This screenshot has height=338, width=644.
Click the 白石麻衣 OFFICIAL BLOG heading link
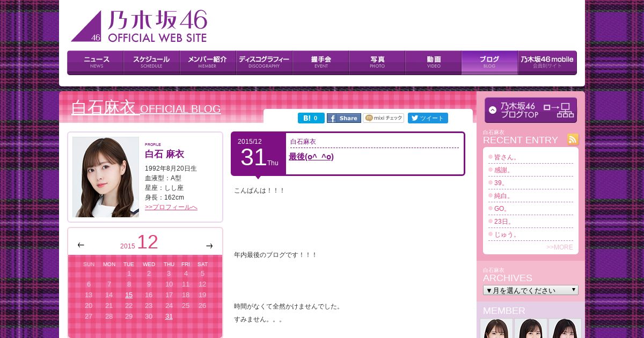click(146, 108)
